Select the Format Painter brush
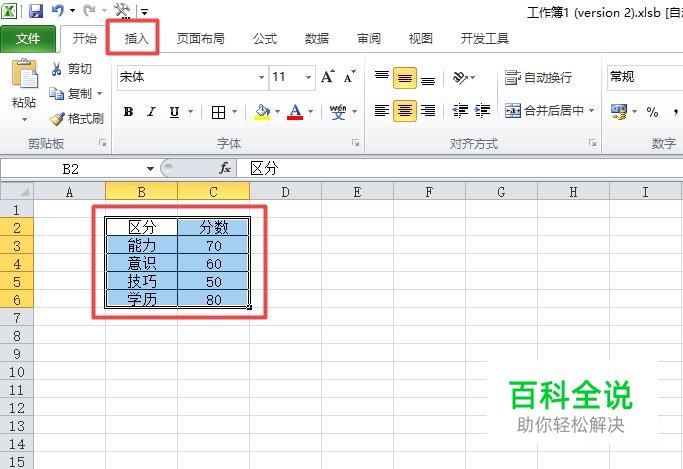The height and width of the screenshot is (469, 683). [57, 118]
